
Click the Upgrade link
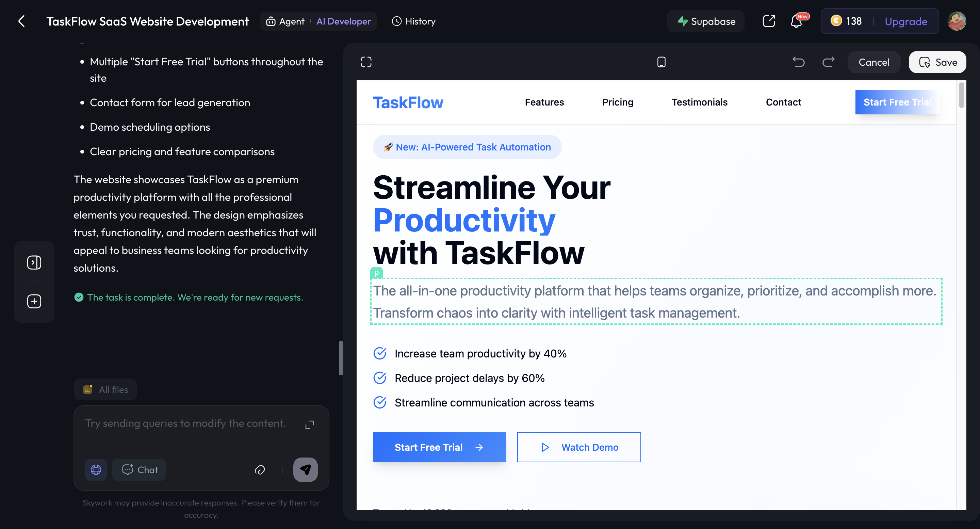click(905, 21)
